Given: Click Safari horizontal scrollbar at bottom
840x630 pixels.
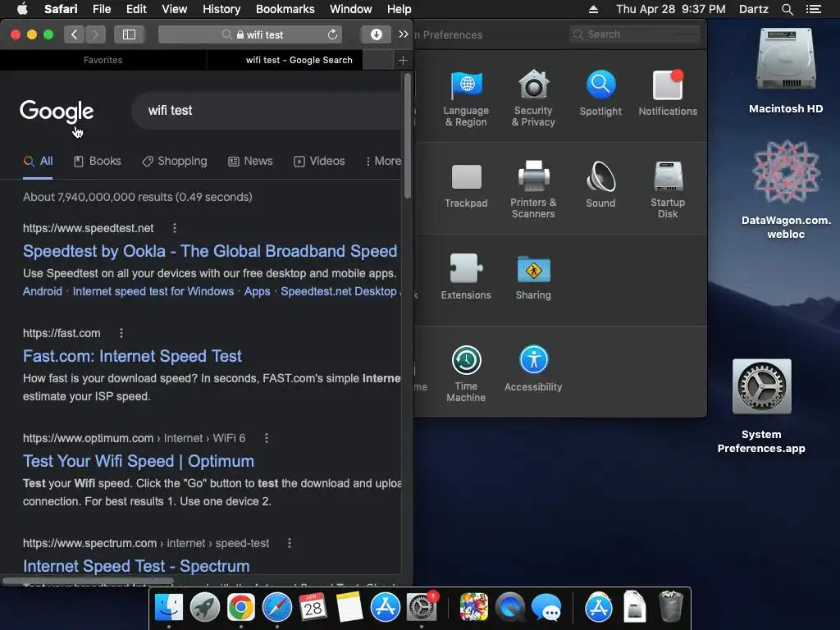Looking at the screenshot, I should [88, 581].
